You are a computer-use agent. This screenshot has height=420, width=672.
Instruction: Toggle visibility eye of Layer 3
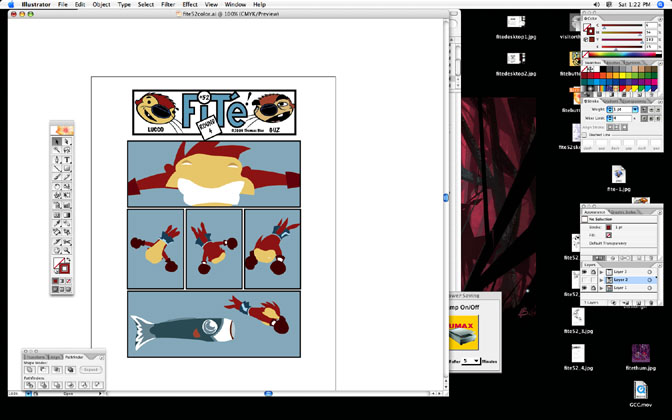point(585,272)
